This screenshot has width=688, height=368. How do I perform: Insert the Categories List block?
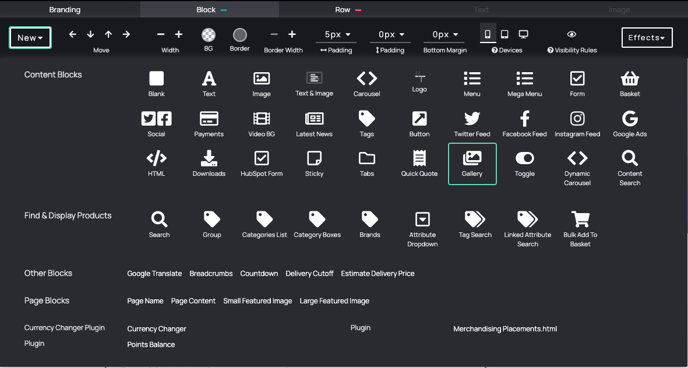pos(265,225)
